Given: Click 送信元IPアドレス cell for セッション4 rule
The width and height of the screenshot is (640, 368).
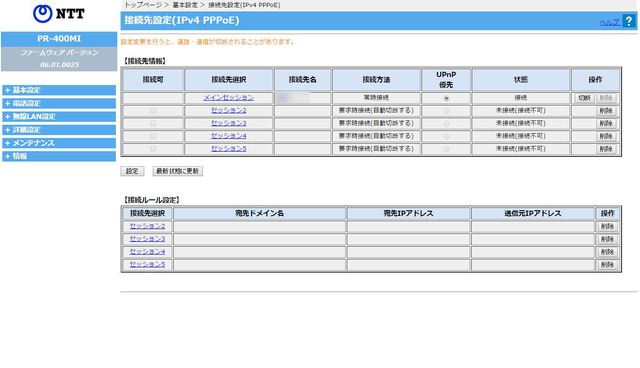Looking at the screenshot, I should pyautogui.click(x=533, y=252).
